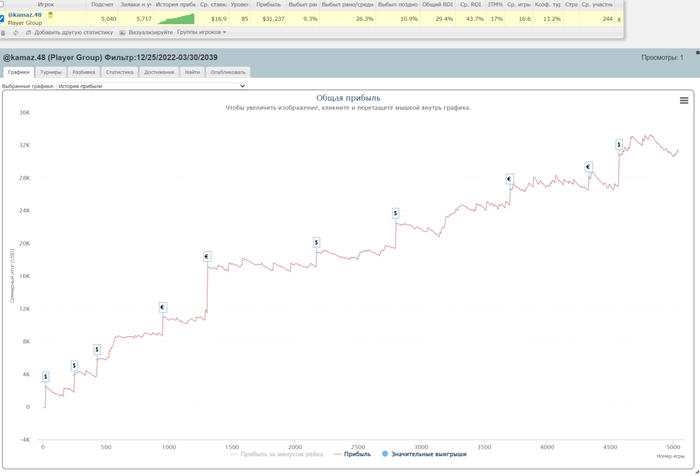
Task: Expand the 'Группы игроков' dropdown
Action: [x=201, y=32]
